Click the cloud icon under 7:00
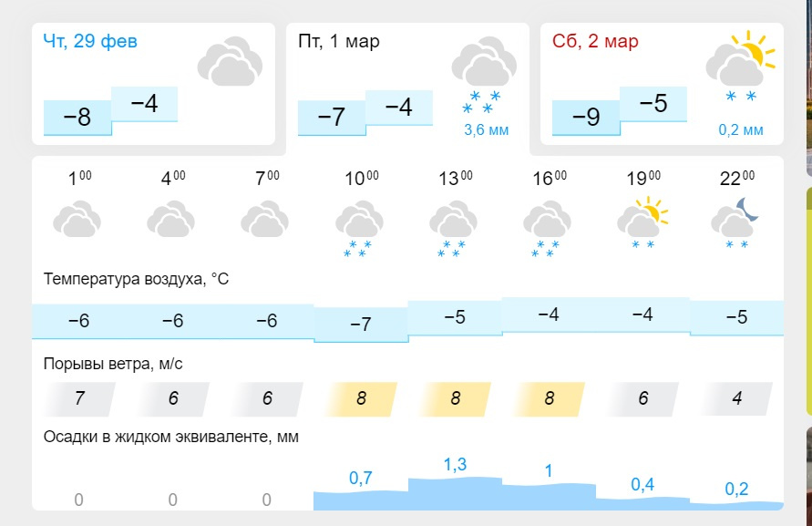The image size is (812, 526). click(265, 222)
